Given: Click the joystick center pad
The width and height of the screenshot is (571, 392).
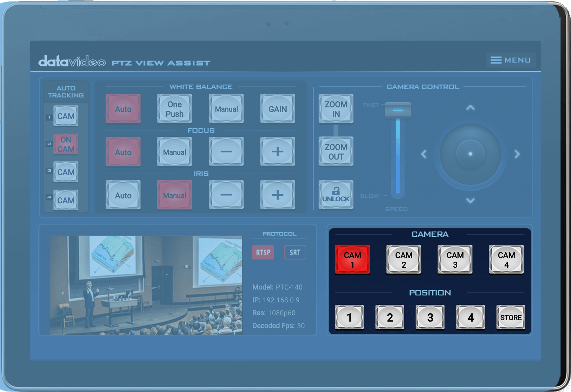Looking at the screenshot, I should (470, 154).
